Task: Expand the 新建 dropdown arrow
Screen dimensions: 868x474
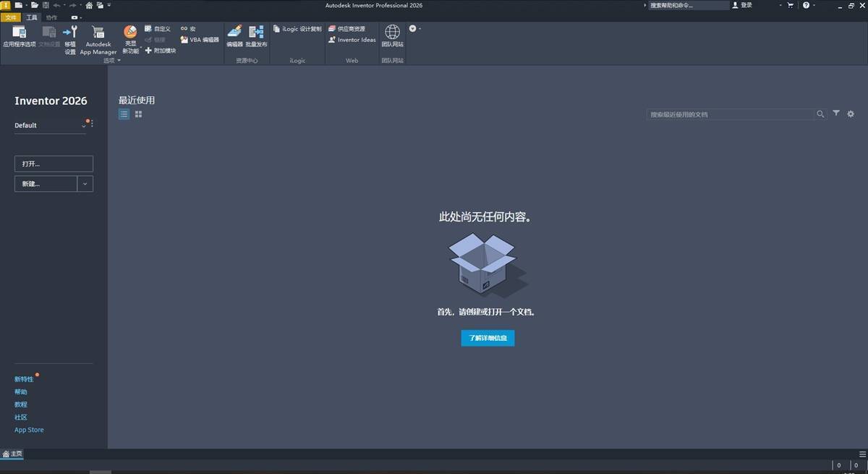Action: [85, 184]
